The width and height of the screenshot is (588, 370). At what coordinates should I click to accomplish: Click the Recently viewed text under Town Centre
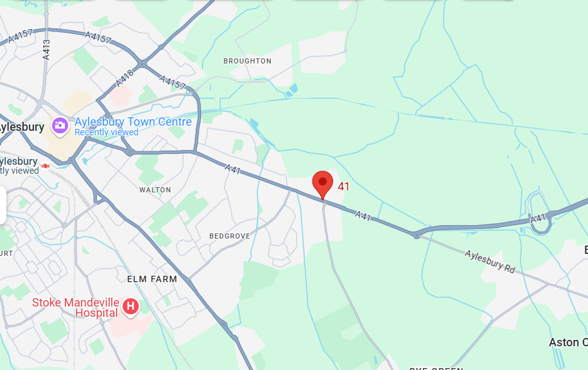[x=107, y=132]
